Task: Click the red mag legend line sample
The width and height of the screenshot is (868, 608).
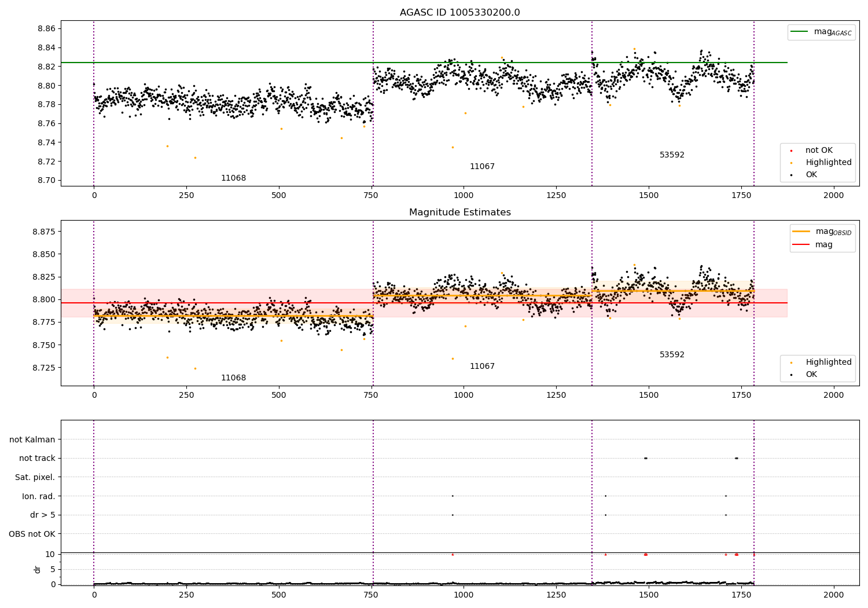Action: [801, 244]
